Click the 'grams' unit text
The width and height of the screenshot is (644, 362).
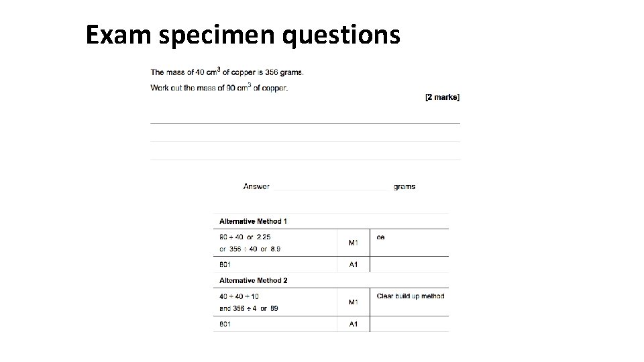(405, 187)
